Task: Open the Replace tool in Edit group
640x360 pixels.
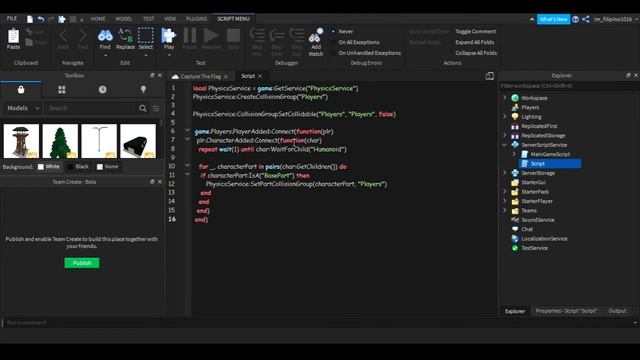Action: tap(125, 36)
